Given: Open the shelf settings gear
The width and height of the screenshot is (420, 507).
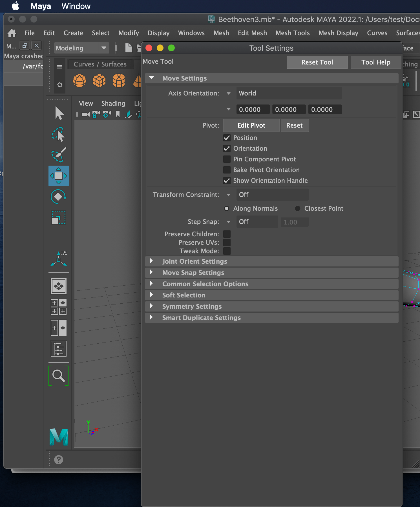Looking at the screenshot, I should pyautogui.click(x=59, y=84).
